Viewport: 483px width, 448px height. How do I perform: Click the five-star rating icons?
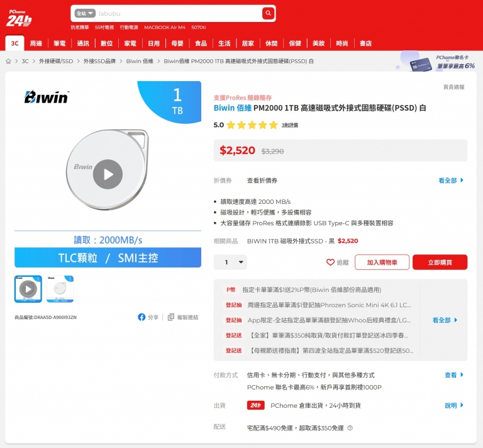coord(252,125)
